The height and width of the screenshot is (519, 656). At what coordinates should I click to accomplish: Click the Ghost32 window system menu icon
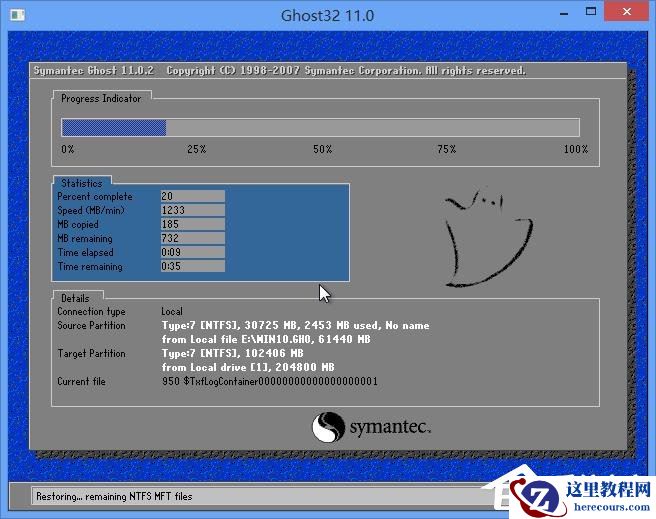[18, 15]
